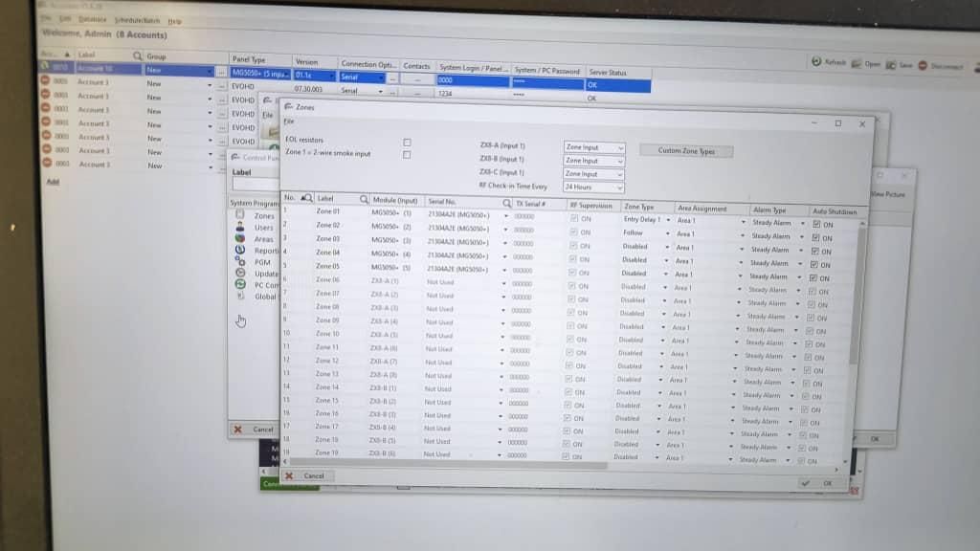
Task: Toggle Auto Shutdown checkbox for Zone 01
Action: coord(816,224)
